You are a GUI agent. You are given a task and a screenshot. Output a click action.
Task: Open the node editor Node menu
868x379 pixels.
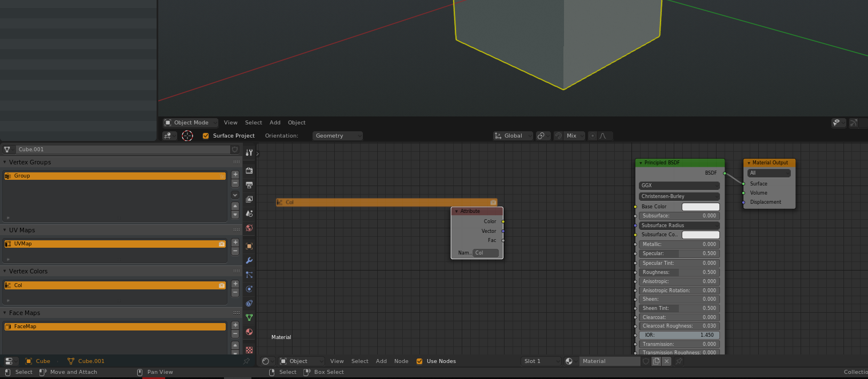tap(401, 361)
